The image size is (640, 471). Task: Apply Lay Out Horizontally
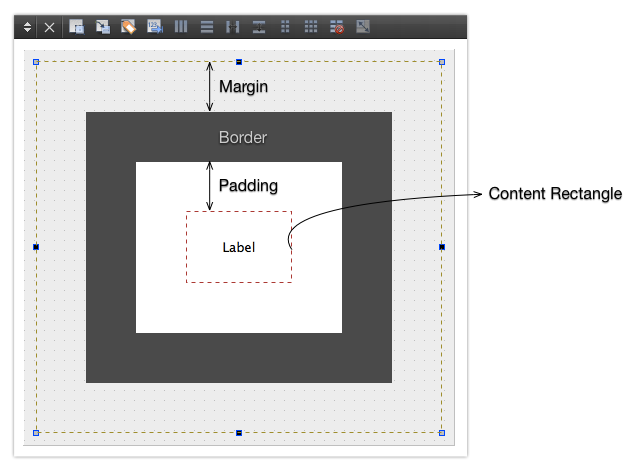click(181, 27)
